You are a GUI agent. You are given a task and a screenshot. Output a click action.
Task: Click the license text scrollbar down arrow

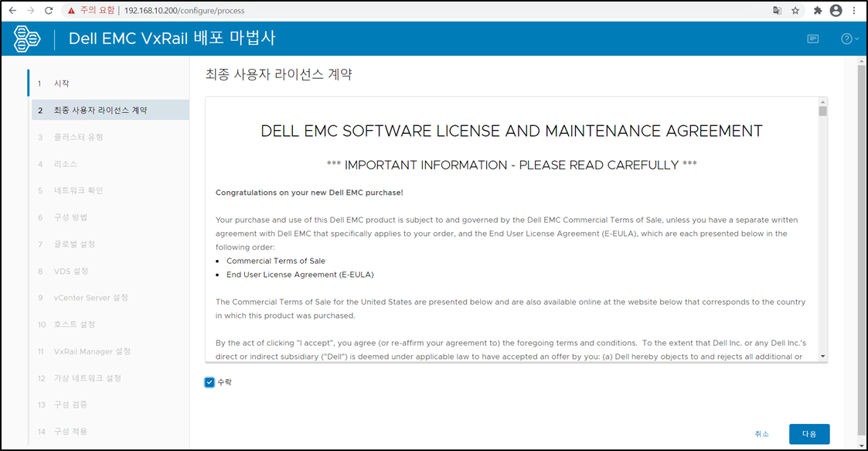(x=822, y=357)
